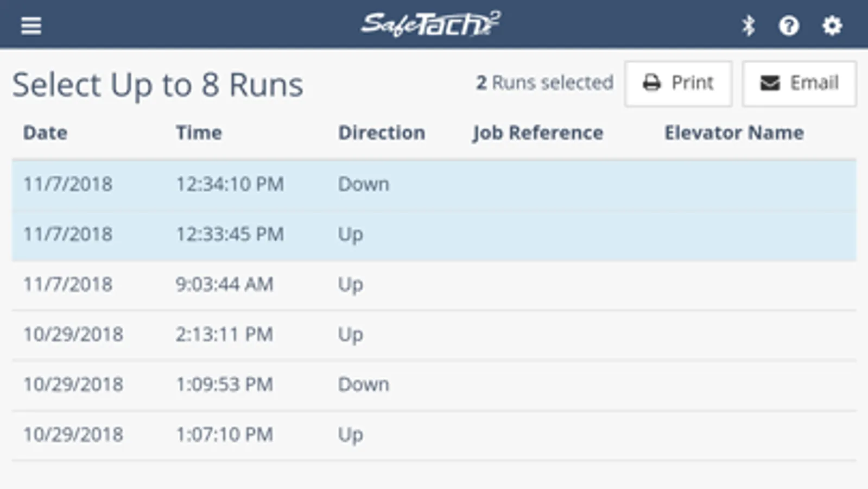Click the Bluetooth icon
Image resolution: width=868 pixels, height=489 pixels.
pyautogui.click(x=749, y=26)
